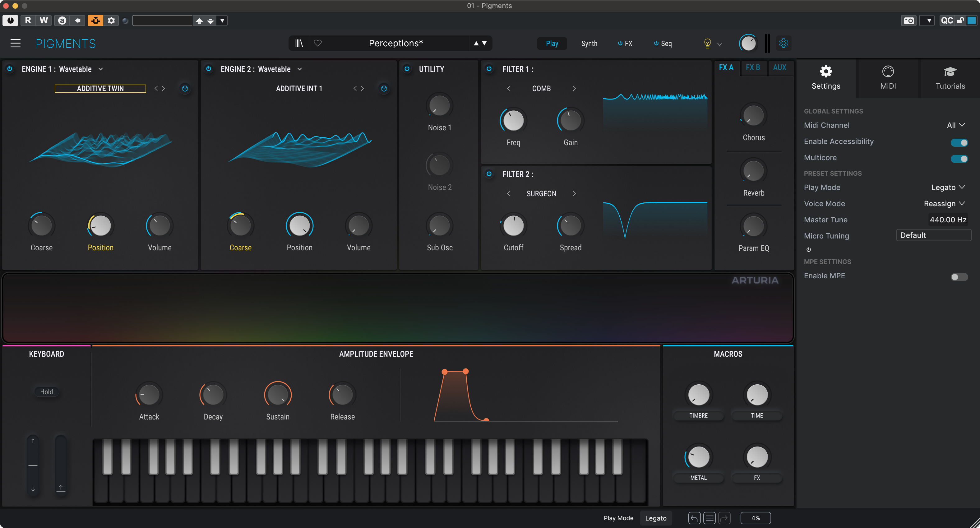Select next preset with down arrow

(x=484, y=43)
